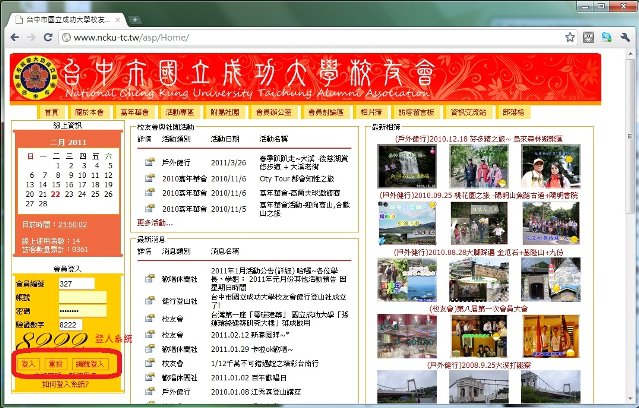Viewport: 639px width, 408px height.
Task: Open the 2010.12.18 戶外健行 album title link
Action: tap(478, 139)
